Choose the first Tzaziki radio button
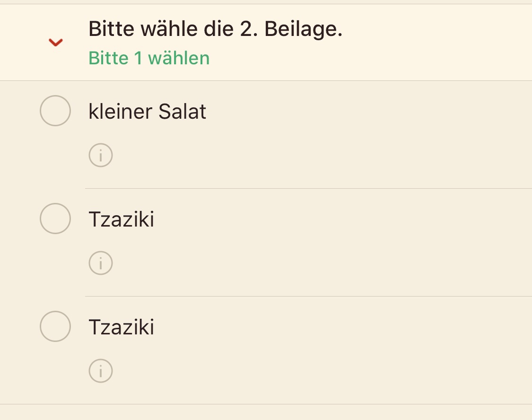This screenshot has height=420, width=532. [x=55, y=219]
